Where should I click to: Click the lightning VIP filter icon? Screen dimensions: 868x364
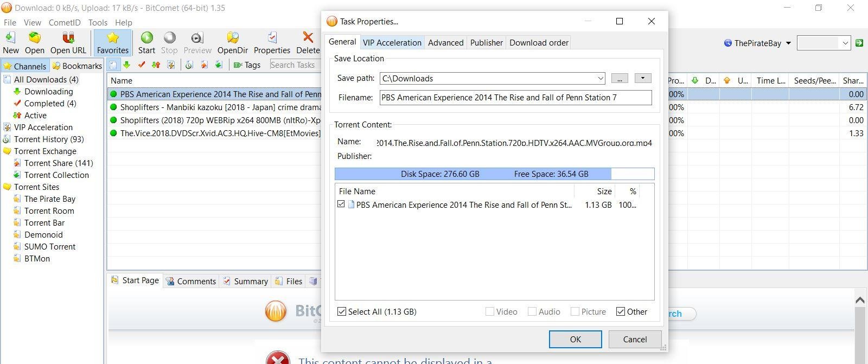tap(171, 65)
